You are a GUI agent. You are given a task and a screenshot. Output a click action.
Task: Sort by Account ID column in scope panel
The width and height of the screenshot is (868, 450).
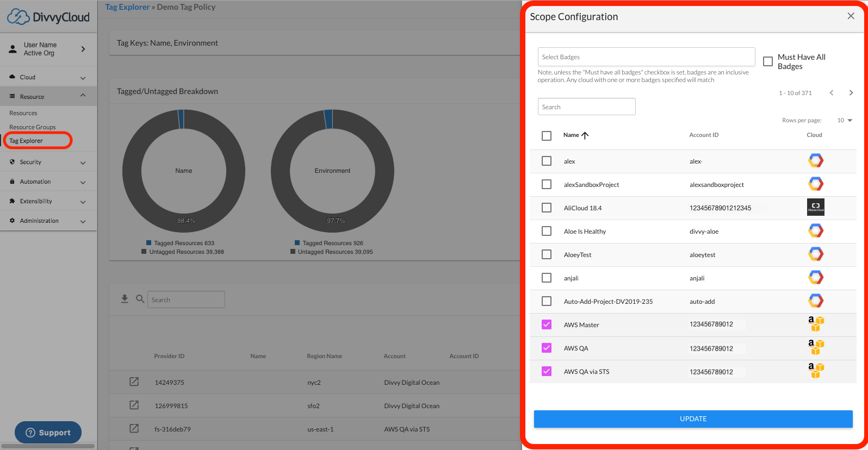704,135
